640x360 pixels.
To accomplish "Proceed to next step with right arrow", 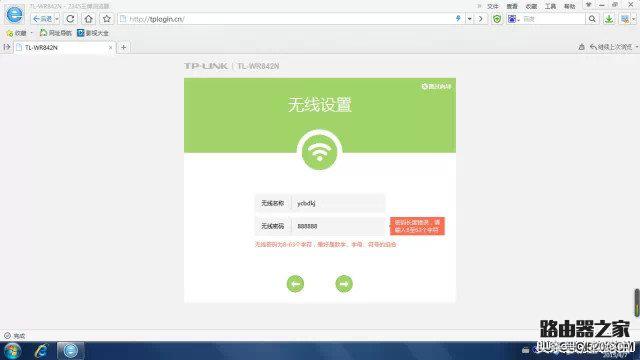I will coord(344,284).
